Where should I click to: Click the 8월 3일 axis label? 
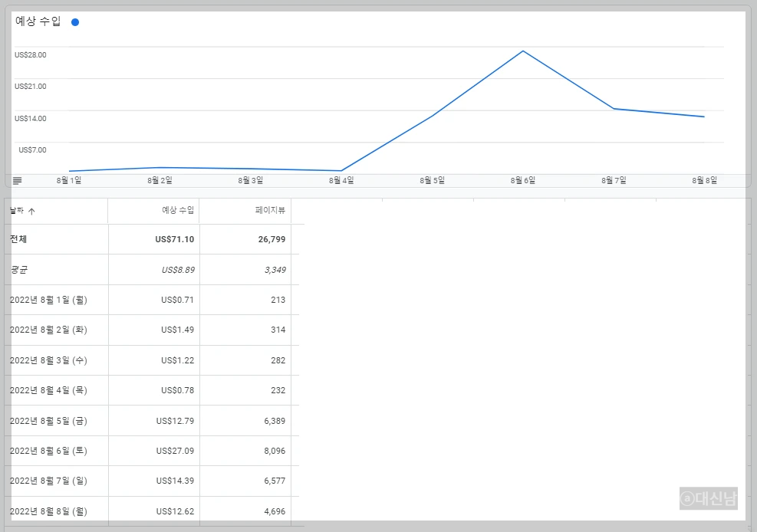tap(251, 180)
